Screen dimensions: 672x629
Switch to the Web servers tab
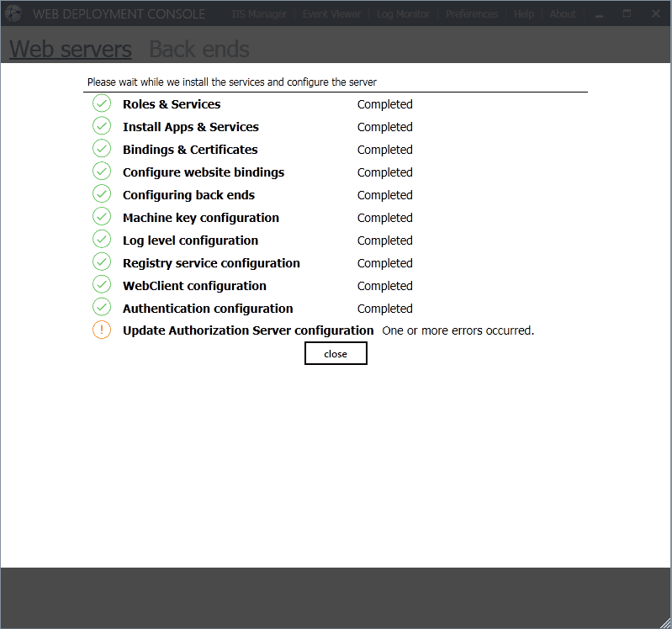(x=71, y=50)
